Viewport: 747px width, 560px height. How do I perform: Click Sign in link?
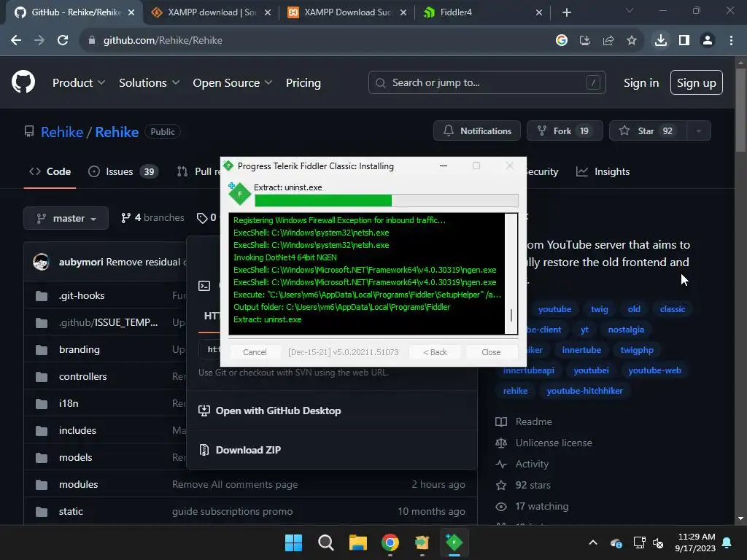(641, 83)
